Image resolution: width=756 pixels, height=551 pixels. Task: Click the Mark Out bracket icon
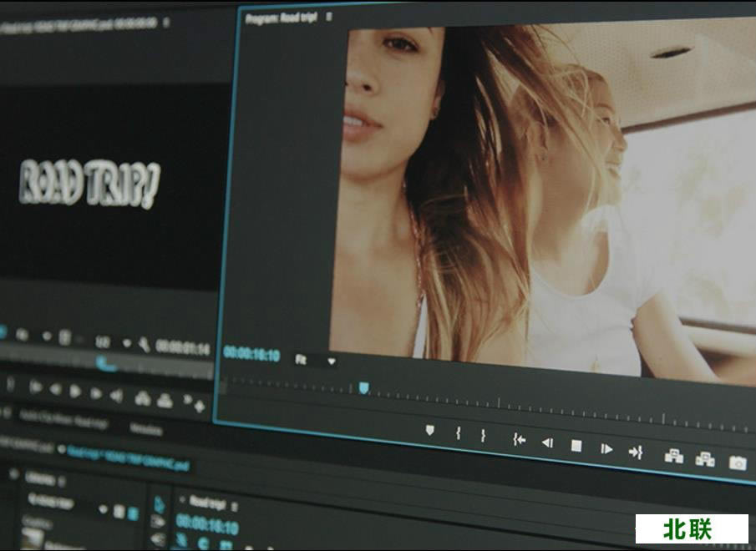483,435
